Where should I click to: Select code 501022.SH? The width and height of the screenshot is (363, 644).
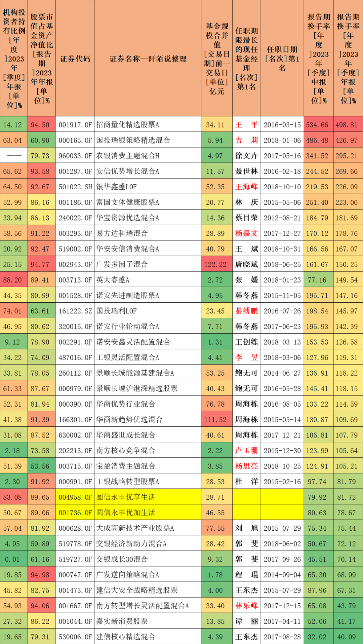coord(75,187)
